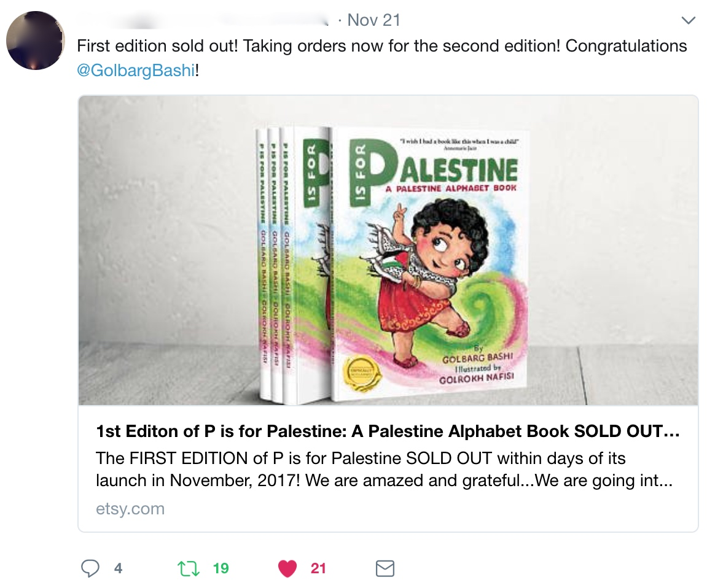Click the caret in the top-right corner

(688, 20)
